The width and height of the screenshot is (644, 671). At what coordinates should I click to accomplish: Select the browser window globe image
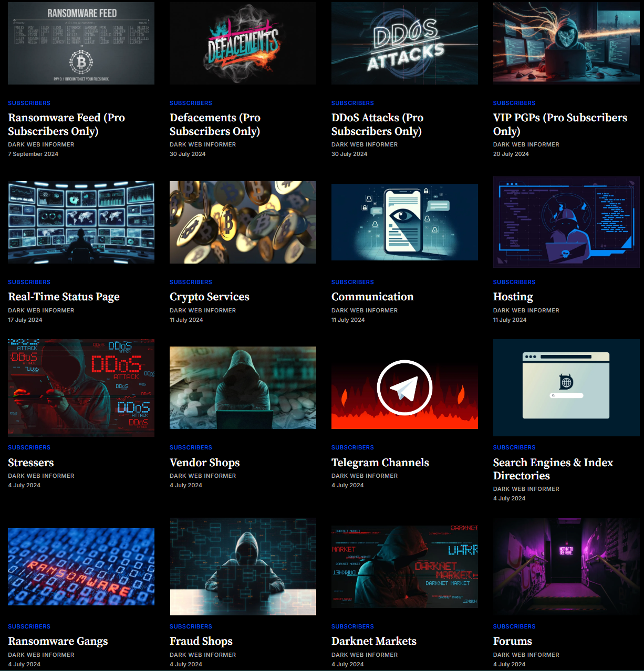pos(566,387)
